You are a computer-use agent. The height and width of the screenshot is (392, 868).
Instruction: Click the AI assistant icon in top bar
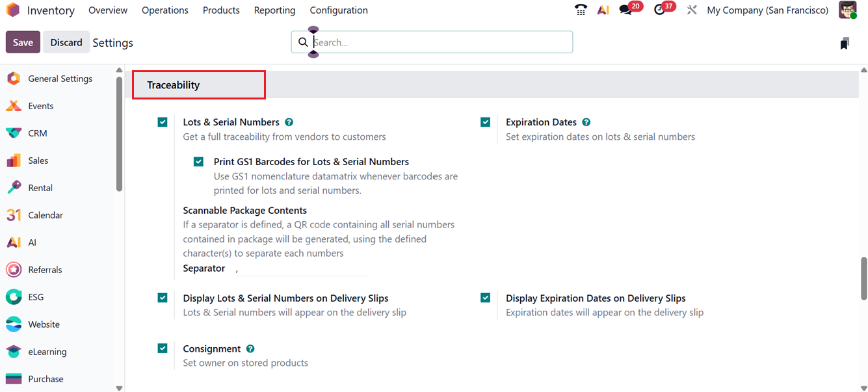(x=603, y=10)
